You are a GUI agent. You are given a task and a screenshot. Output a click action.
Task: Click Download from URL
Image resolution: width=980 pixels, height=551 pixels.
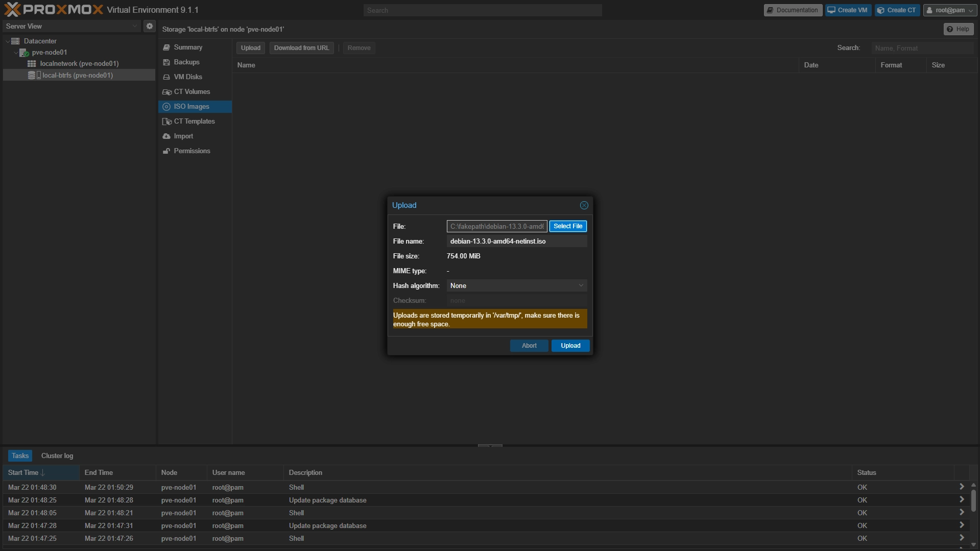[x=301, y=48]
